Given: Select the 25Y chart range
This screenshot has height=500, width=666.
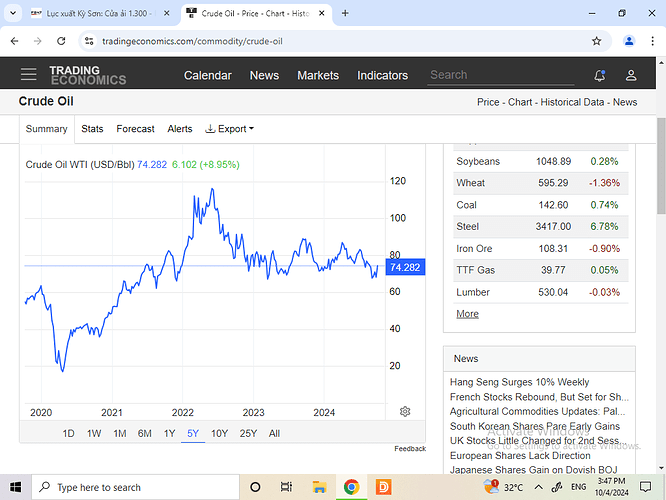Looking at the screenshot, I should tap(248, 433).
